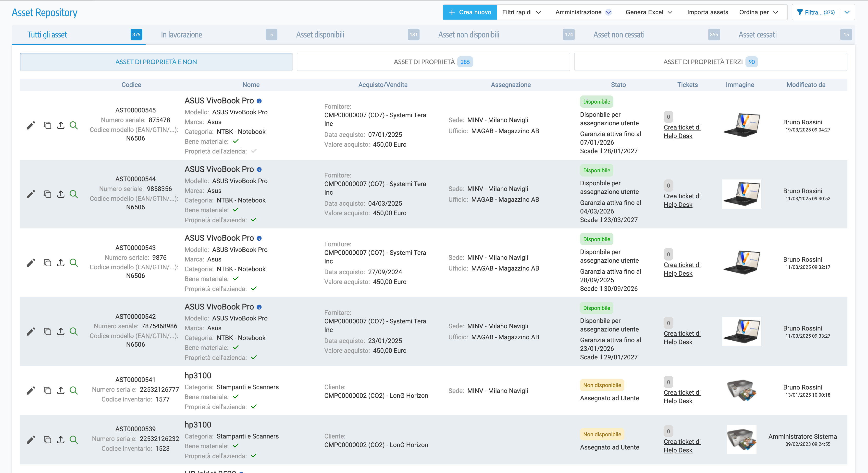Switch to Asset disponibili tab
868x473 pixels.
point(320,35)
